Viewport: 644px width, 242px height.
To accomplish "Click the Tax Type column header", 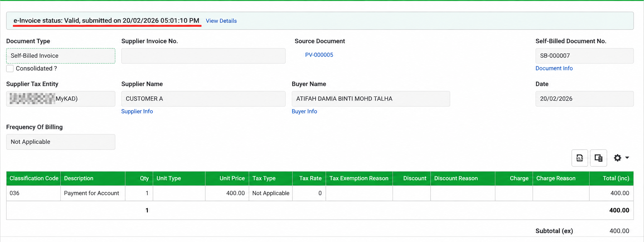I will point(270,178).
